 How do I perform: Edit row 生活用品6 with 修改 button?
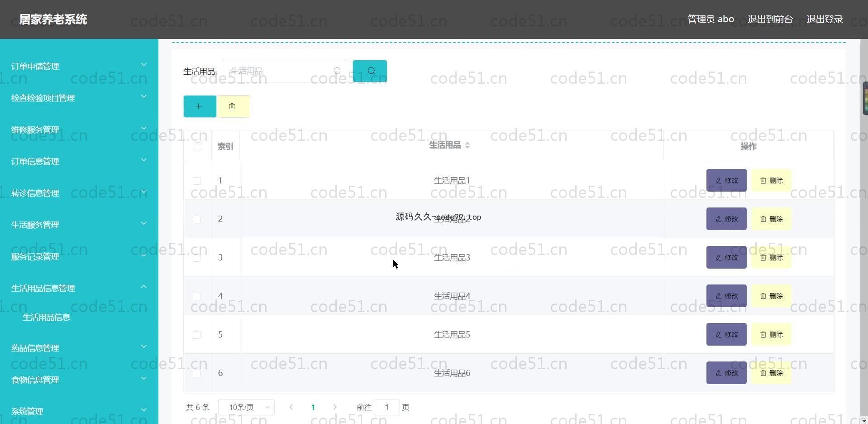click(726, 373)
